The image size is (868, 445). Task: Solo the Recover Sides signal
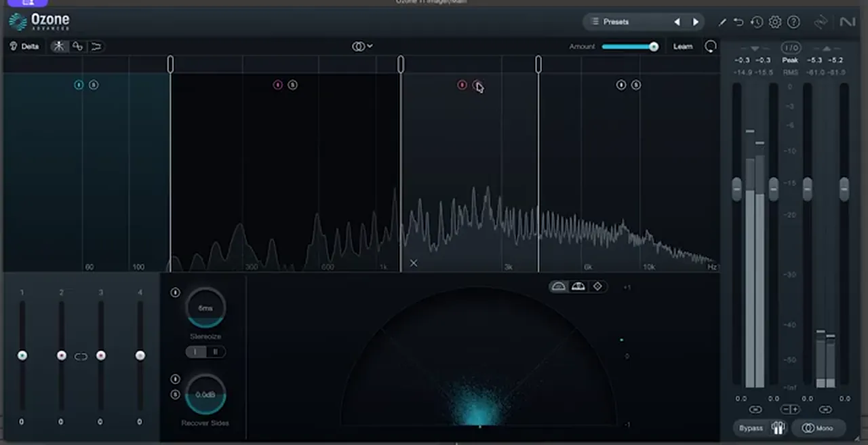click(x=175, y=394)
